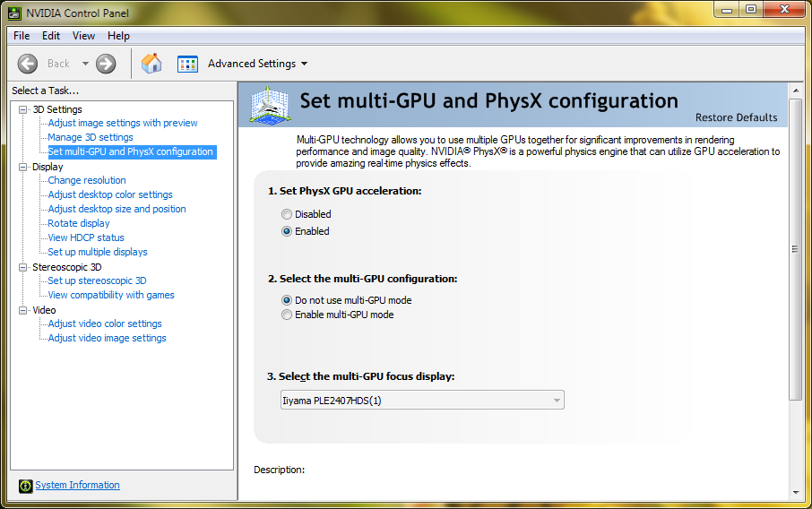Image resolution: width=812 pixels, height=509 pixels.
Task: Open the View menu
Action: (x=83, y=36)
